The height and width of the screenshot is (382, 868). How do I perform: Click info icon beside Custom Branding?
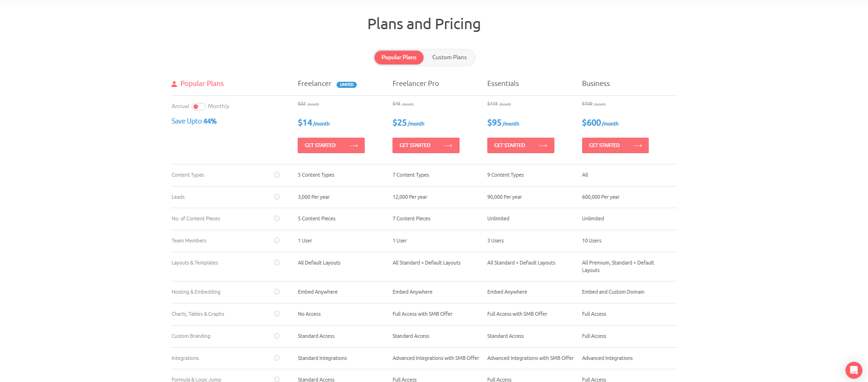pyautogui.click(x=277, y=336)
